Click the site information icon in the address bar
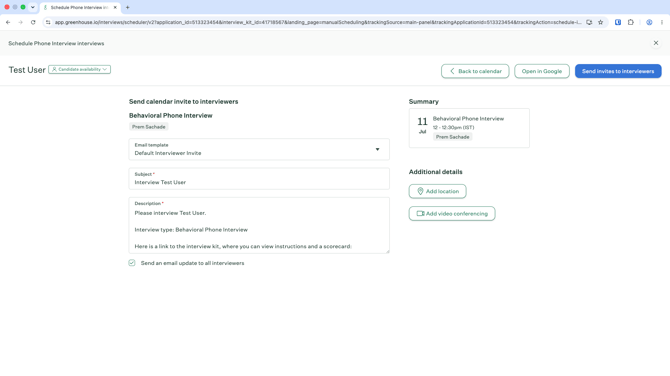 click(x=48, y=22)
